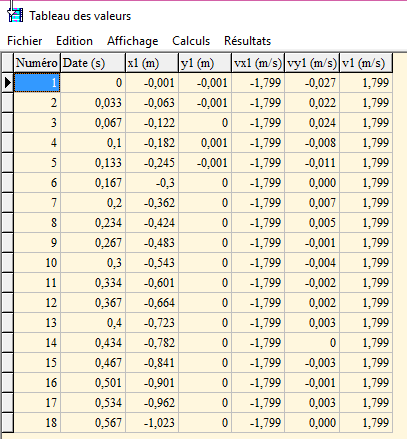Screen dimensions: 407x439
Task: Click the current-row arrow indicator
Action: point(7,83)
